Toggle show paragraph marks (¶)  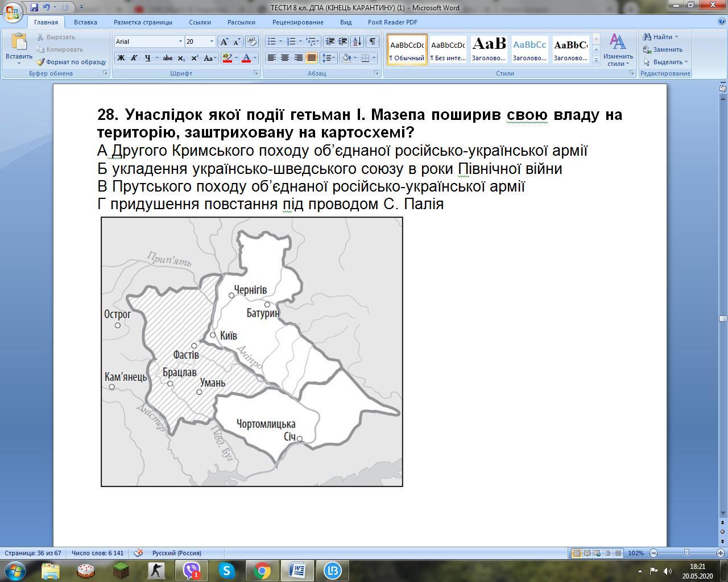372,41
